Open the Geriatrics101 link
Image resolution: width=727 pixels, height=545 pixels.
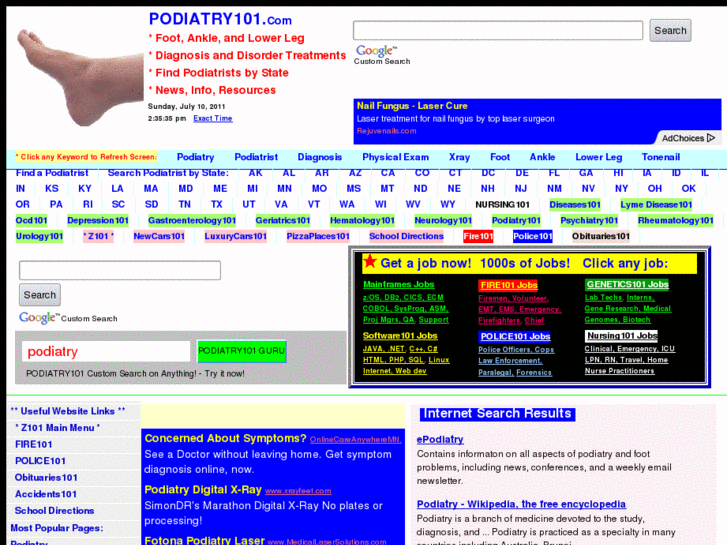coord(283,220)
